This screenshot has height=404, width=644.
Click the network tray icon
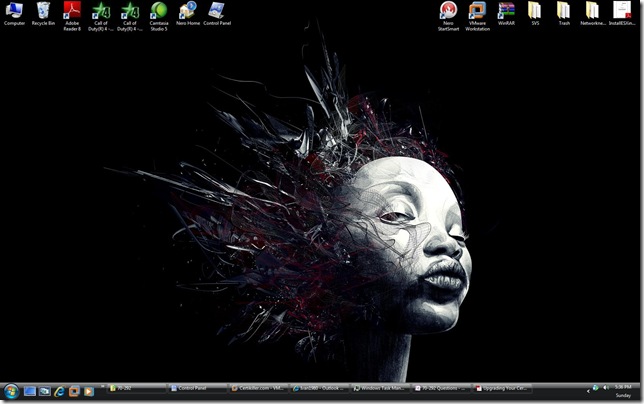[x=596, y=388]
